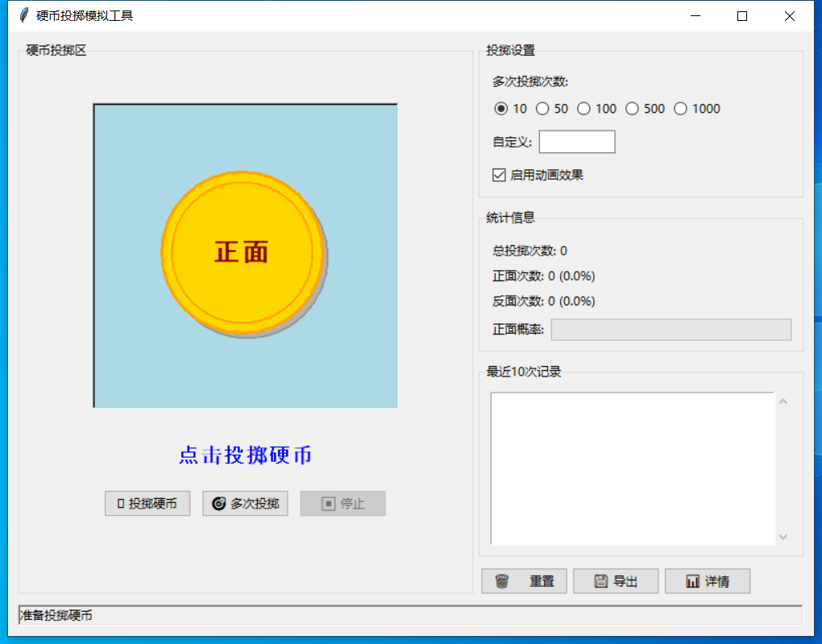822x644 pixels.
Task: Reset statistics with 重置 button
Action: point(525,581)
